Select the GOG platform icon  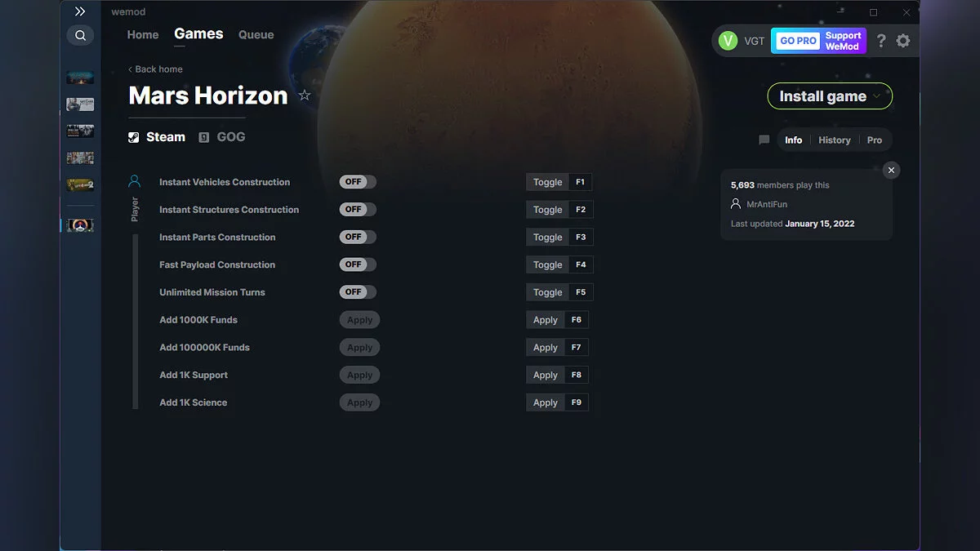click(203, 137)
